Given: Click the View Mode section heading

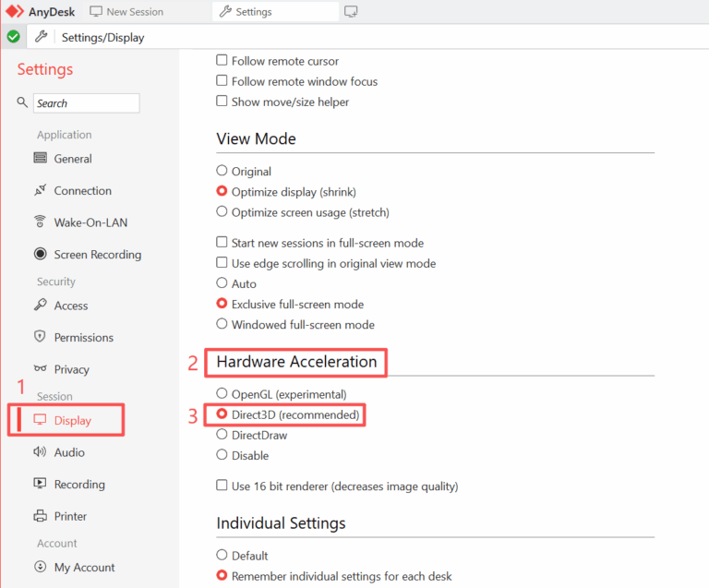Looking at the screenshot, I should coord(256,138).
